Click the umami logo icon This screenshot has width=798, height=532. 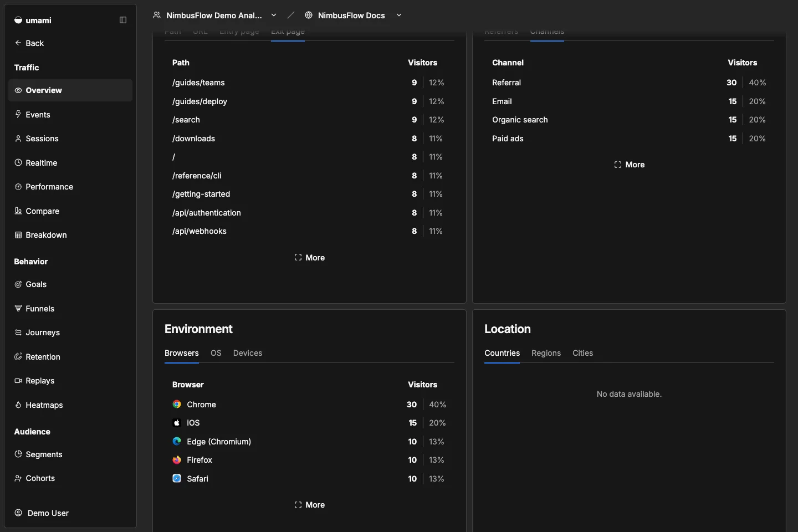[x=18, y=20]
